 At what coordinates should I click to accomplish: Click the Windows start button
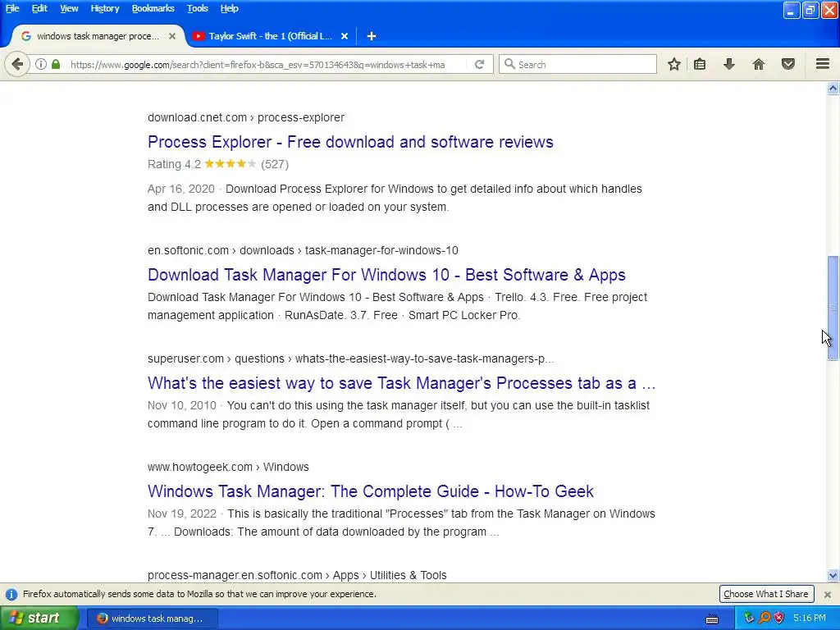39,619
